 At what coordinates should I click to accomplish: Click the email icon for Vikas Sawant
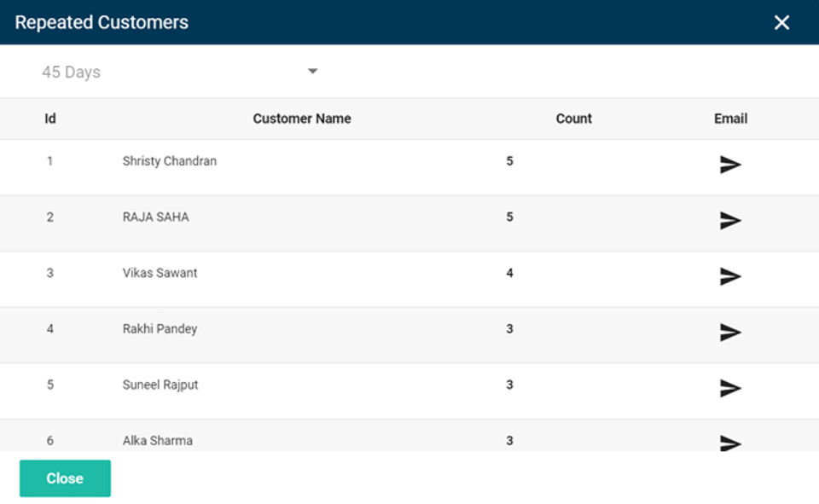tap(729, 276)
